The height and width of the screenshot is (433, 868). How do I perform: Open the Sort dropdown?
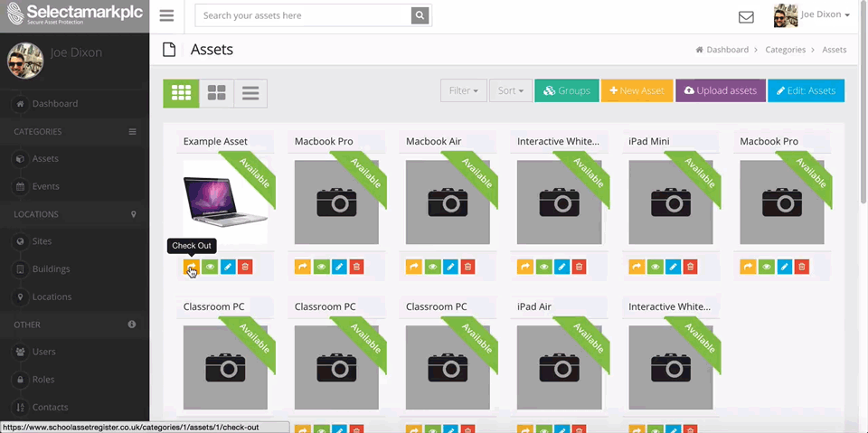pos(510,90)
